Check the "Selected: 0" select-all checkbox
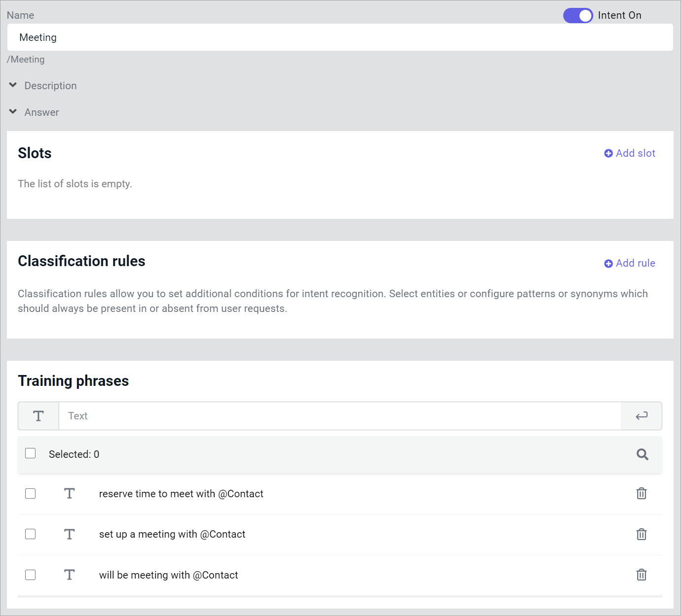 click(x=30, y=453)
